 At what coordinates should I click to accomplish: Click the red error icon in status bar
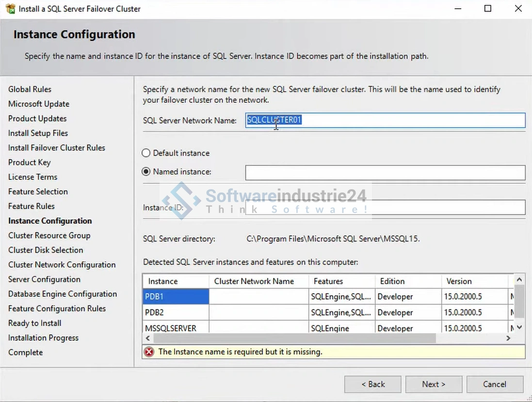pyautogui.click(x=149, y=352)
